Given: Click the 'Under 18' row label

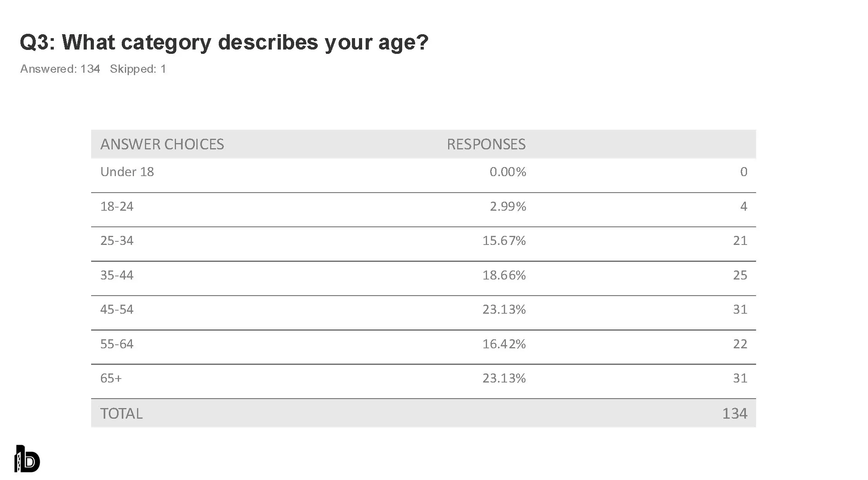Looking at the screenshot, I should [x=127, y=172].
